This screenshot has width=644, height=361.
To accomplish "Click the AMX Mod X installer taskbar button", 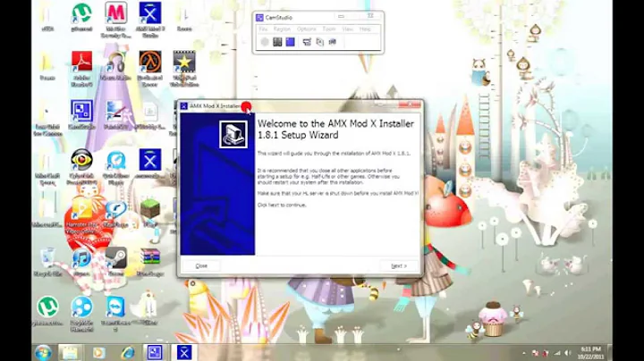I will pyautogui.click(x=184, y=352).
